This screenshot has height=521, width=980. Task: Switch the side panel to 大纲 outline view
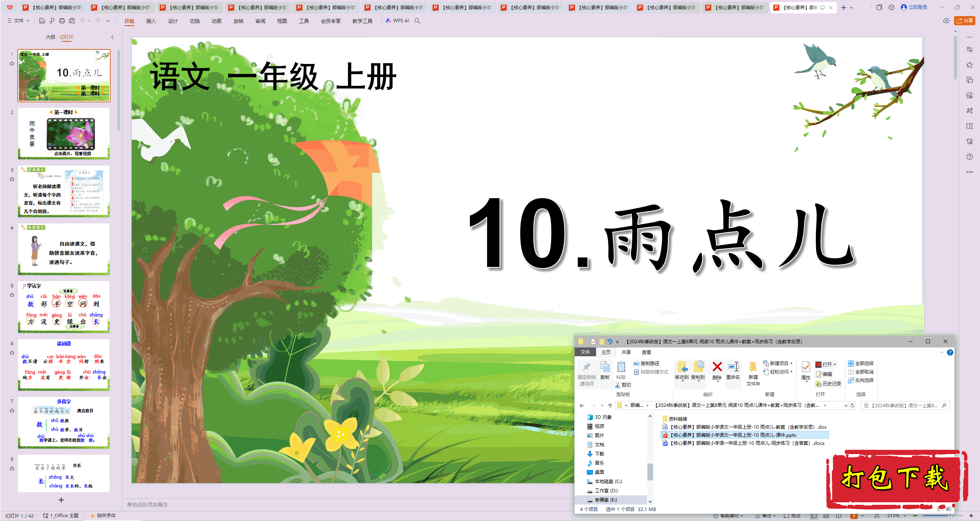50,37
